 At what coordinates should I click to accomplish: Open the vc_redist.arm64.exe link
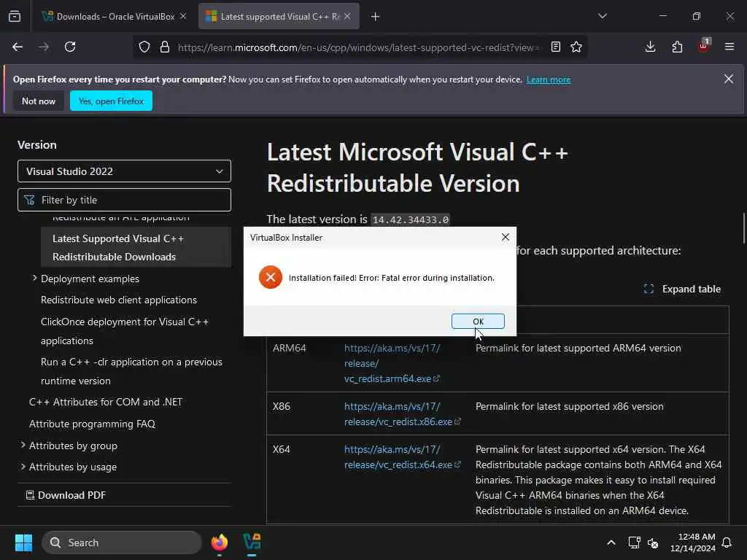click(x=392, y=363)
